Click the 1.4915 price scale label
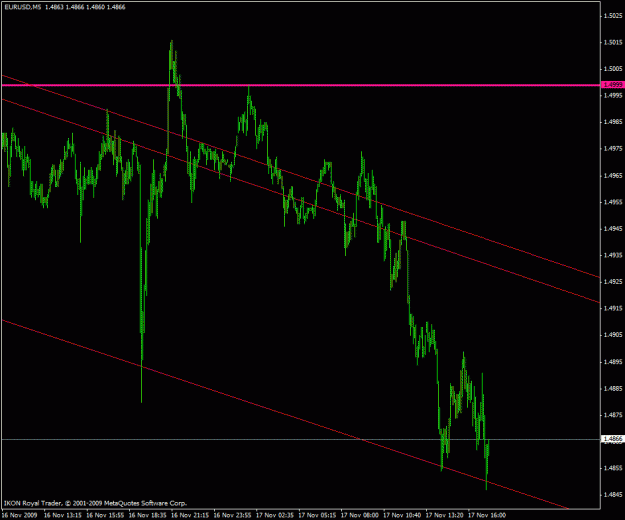Screen dimensions: 625x520 pos(613,308)
